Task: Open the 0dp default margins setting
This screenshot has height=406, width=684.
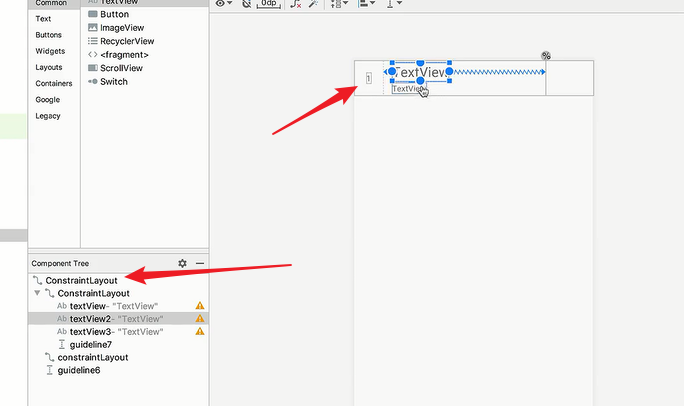Action: tap(269, 4)
